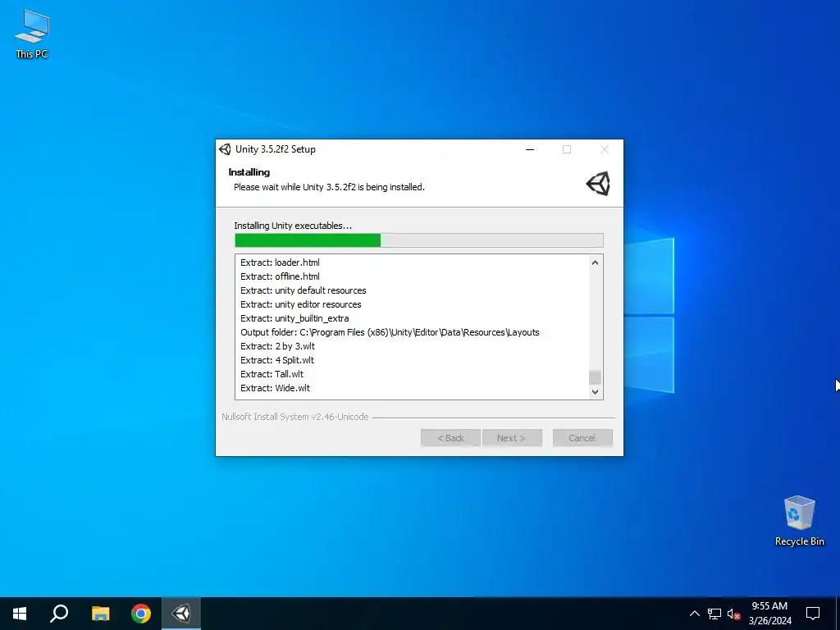840x630 pixels.
Task: Select 'Extract: unity_builtin_extra' log line
Action: pos(294,318)
